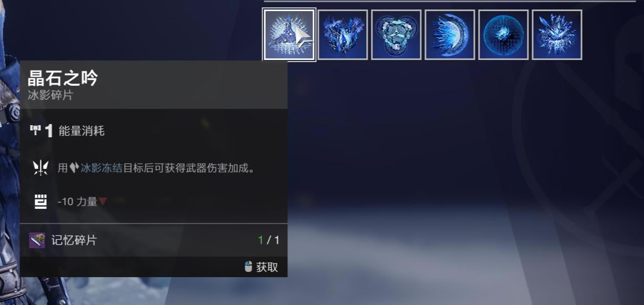This screenshot has width=644, height=305.
Task: Choose the exploding crystal shard fragment
Action: point(557,35)
